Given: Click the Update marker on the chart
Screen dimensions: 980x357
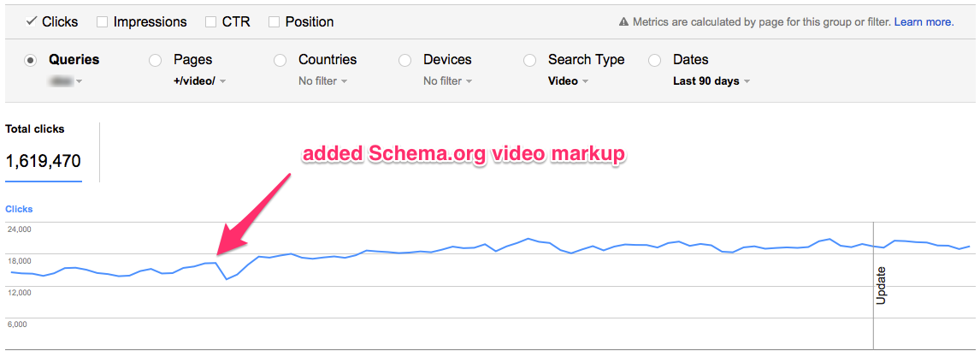Looking at the screenshot, I should 882,286.
